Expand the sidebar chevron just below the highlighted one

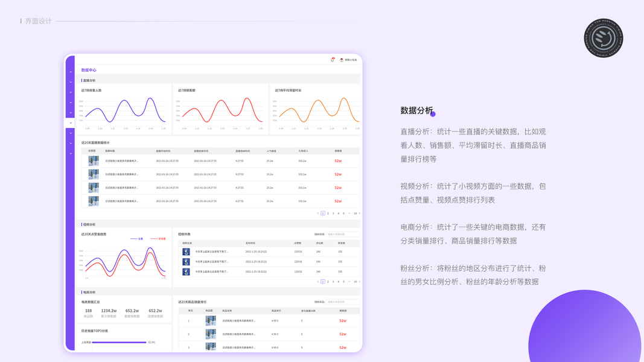71,133
